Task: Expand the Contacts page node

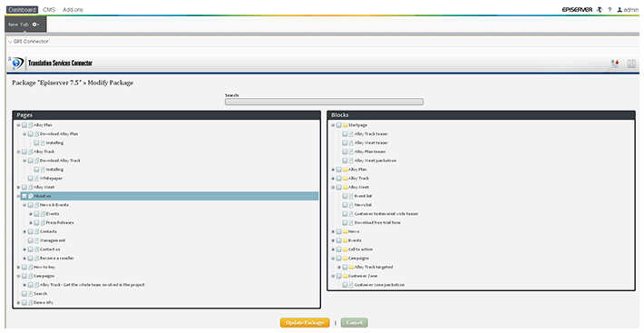Action: click(x=24, y=232)
